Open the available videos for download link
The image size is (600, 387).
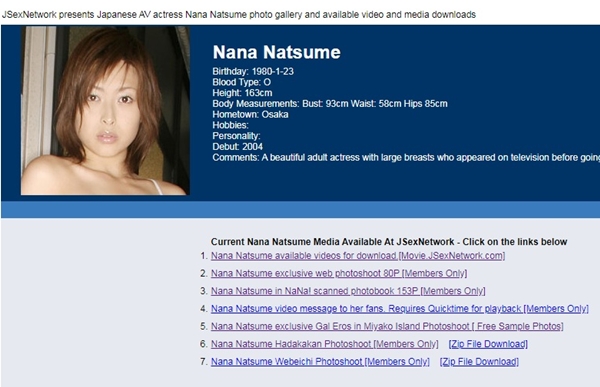(x=358, y=256)
